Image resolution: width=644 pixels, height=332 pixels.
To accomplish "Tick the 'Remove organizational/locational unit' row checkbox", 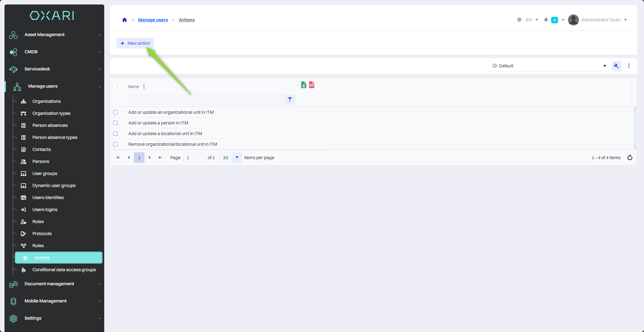I will [x=116, y=144].
